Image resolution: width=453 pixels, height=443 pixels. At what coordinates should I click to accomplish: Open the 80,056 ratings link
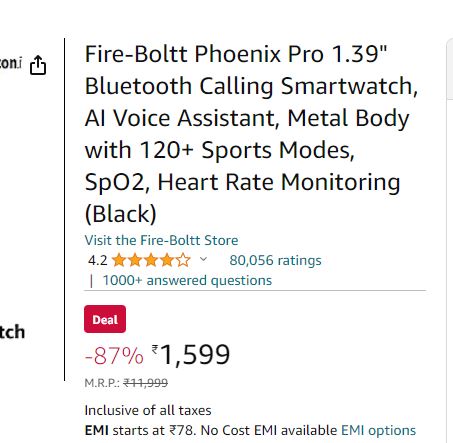pyautogui.click(x=275, y=260)
